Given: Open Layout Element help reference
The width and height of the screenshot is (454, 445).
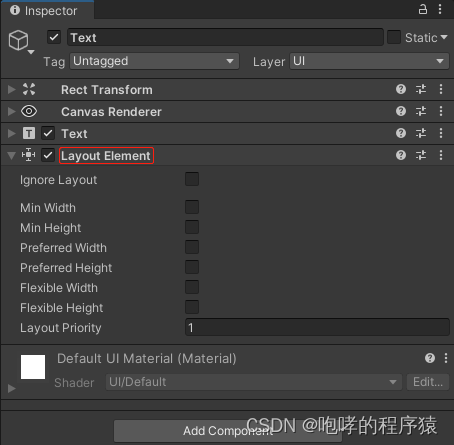Looking at the screenshot, I should coord(401,155).
